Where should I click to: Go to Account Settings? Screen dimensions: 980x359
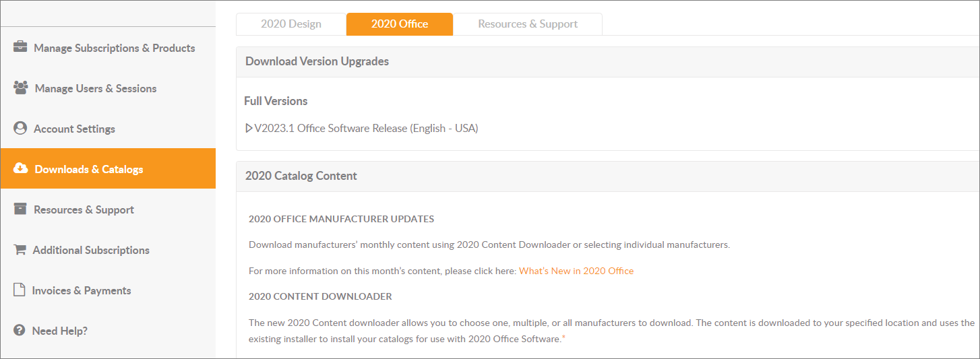pos(108,129)
